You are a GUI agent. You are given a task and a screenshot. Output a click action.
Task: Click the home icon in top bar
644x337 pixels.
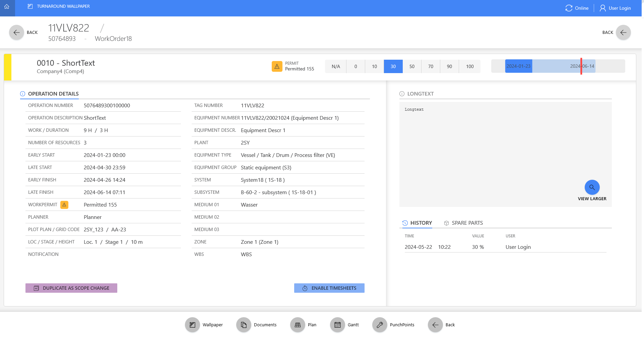coord(7,7)
